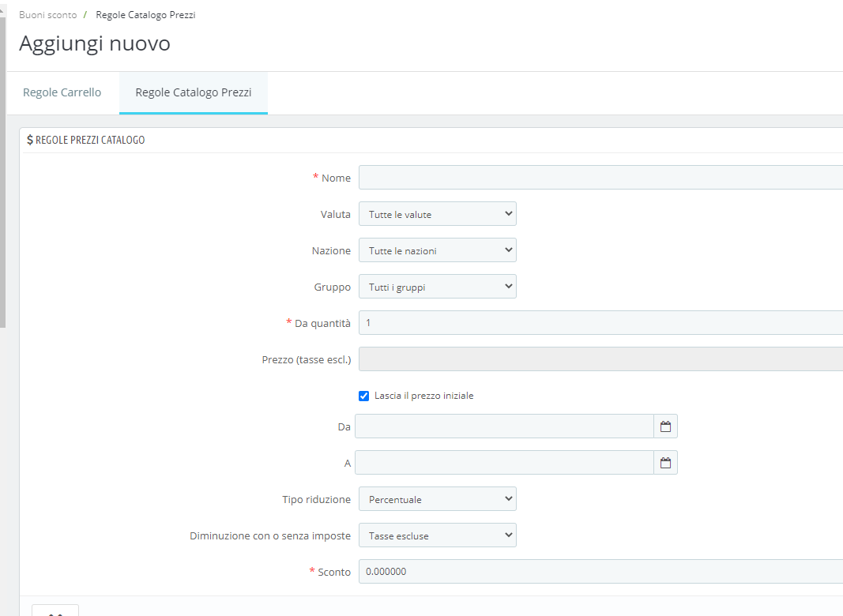Toggle Lascia il prezzo iniziale checkbox
Image resolution: width=843 pixels, height=616 pixels.
point(364,396)
